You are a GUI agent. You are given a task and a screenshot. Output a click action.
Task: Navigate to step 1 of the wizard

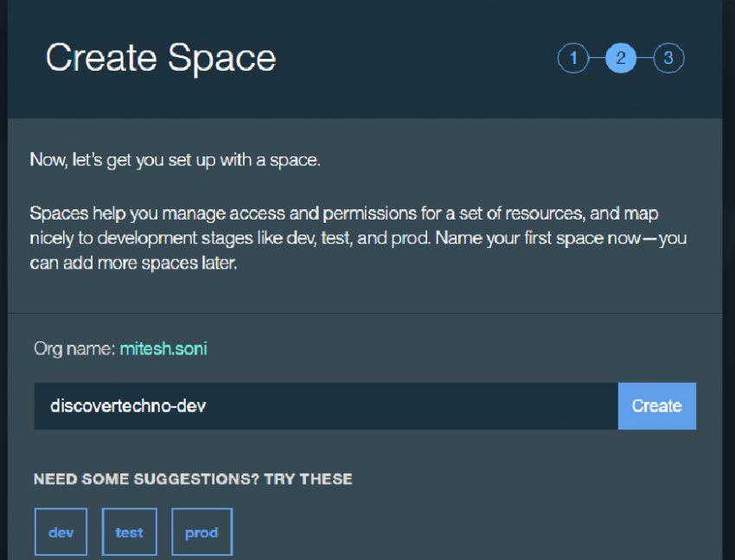point(573,59)
